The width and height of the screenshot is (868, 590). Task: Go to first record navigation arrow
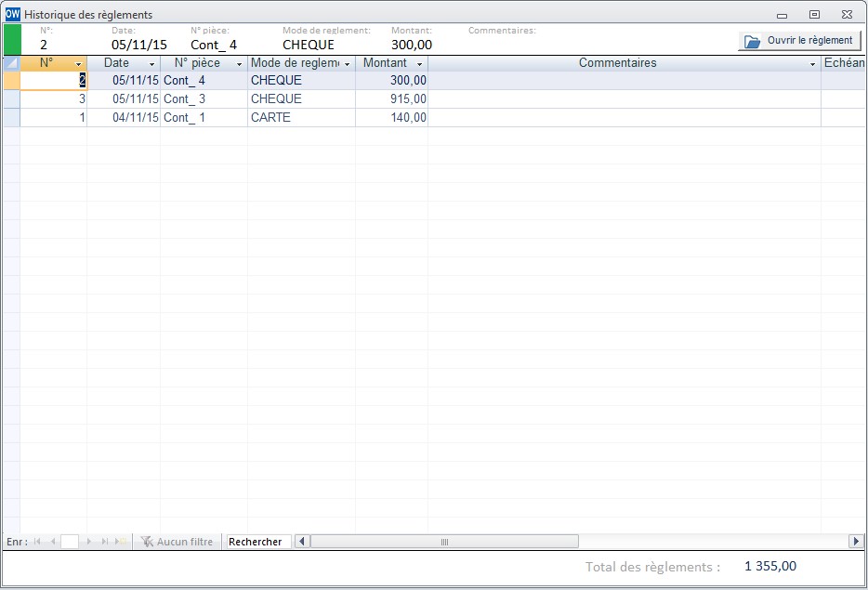37,542
